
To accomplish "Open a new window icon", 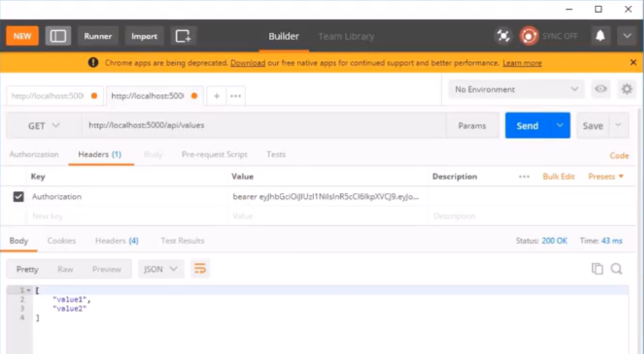I will [x=183, y=36].
